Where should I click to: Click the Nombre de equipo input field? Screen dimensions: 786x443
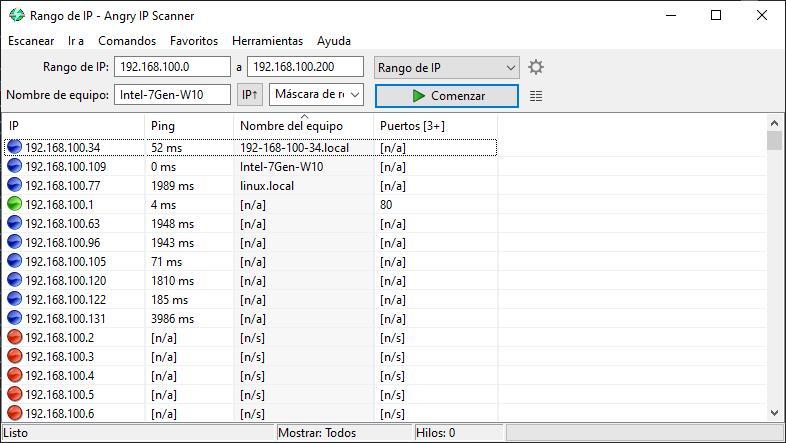(172, 95)
